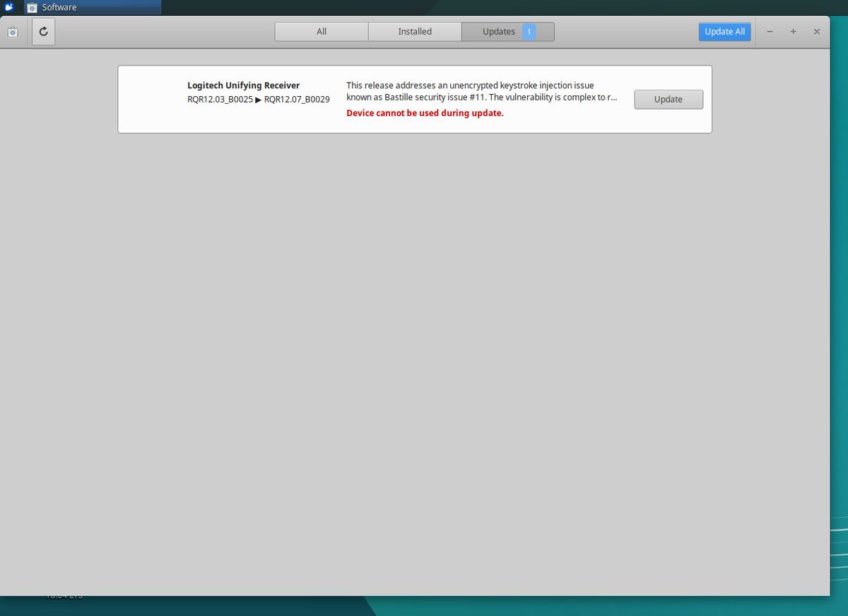Click the refresh updates icon
The height and width of the screenshot is (616, 848).
(x=43, y=32)
